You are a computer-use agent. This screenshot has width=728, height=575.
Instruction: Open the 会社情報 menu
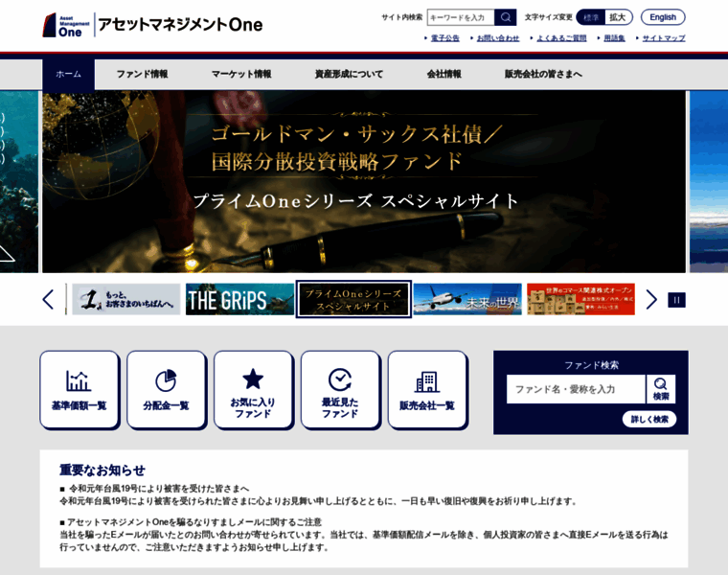[x=444, y=75]
